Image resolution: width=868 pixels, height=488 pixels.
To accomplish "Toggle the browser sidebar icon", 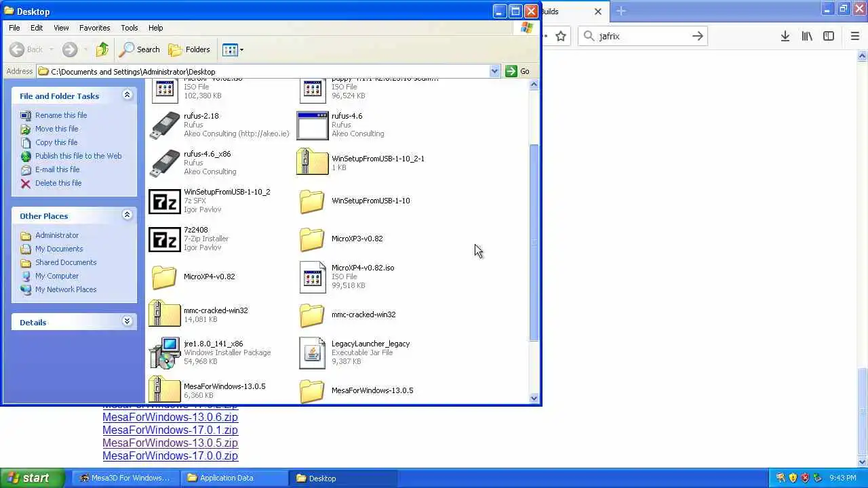I will pyautogui.click(x=829, y=36).
